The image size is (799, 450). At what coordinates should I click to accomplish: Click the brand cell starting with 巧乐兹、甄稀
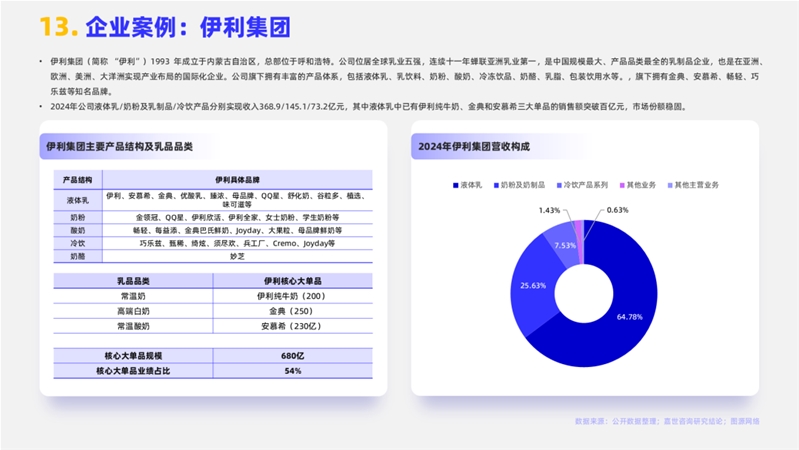(237, 243)
